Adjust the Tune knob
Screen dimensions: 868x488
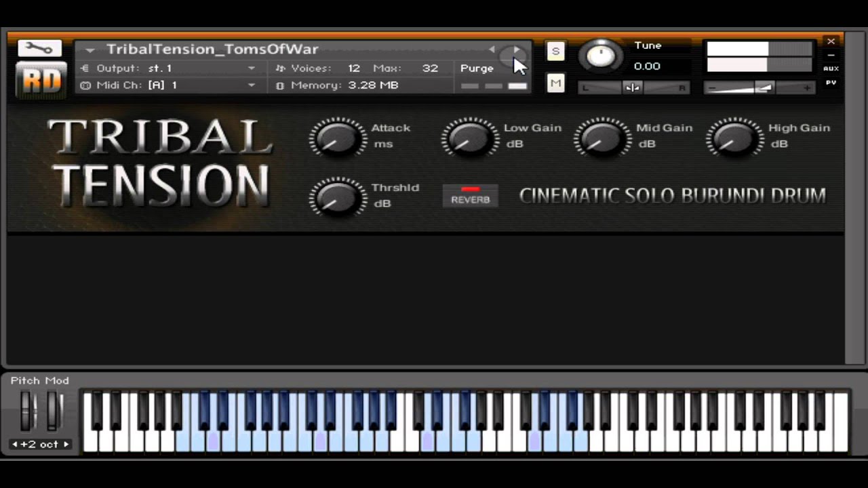601,56
